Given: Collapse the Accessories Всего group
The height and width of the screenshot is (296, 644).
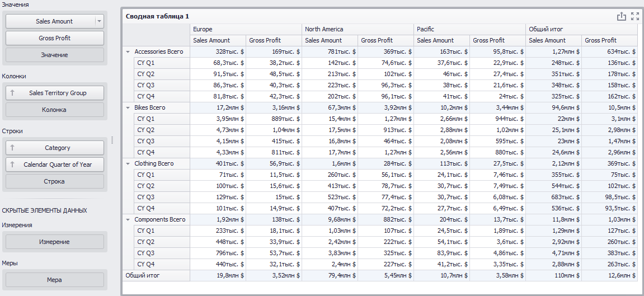Looking at the screenshot, I should pos(128,52).
